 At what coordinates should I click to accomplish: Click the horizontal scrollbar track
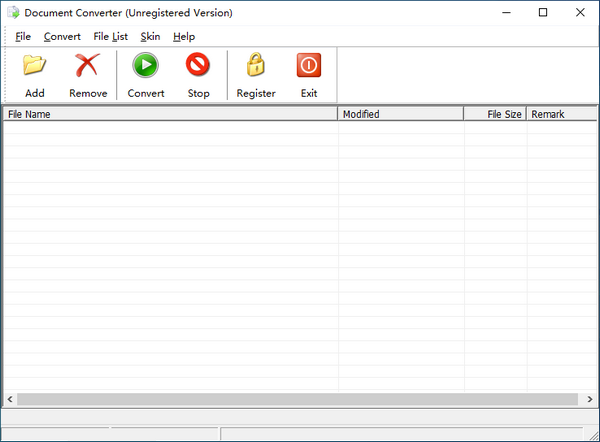(x=300, y=399)
